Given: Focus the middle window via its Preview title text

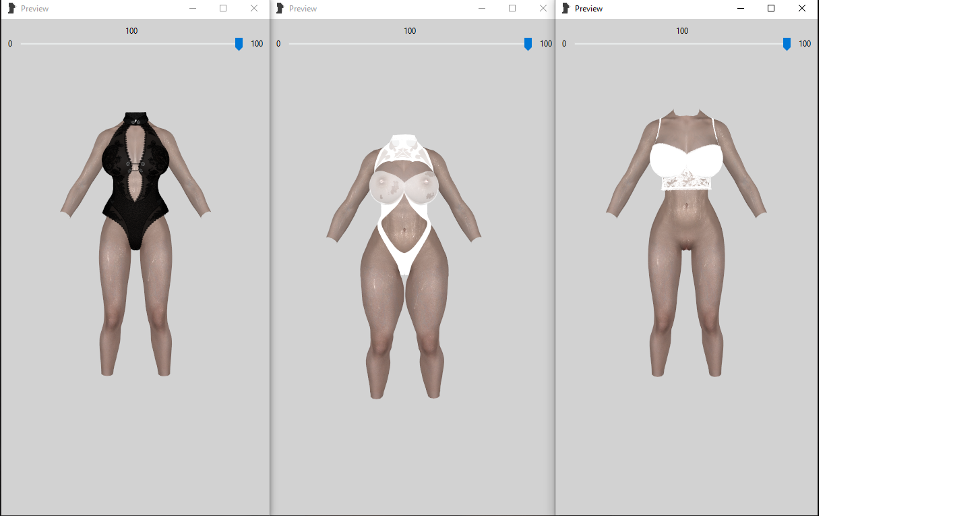Looking at the screenshot, I should click(303, 9).
